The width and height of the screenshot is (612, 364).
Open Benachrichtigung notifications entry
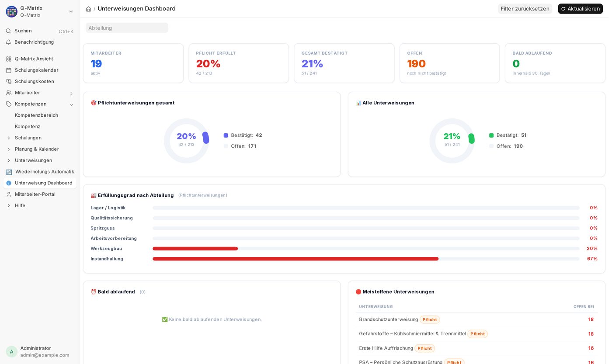pyautogui.click(x=40, y=42)
